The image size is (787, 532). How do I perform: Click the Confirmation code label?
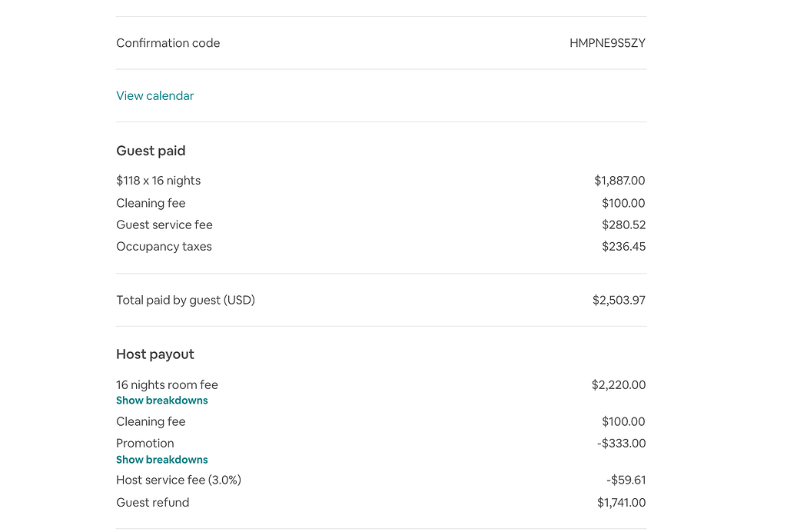168,43
